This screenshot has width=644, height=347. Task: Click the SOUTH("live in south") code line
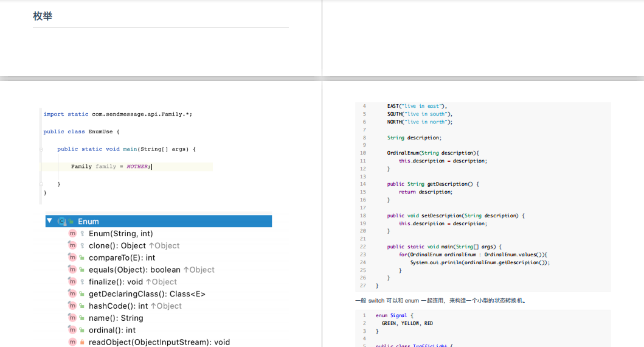(420, 114)
